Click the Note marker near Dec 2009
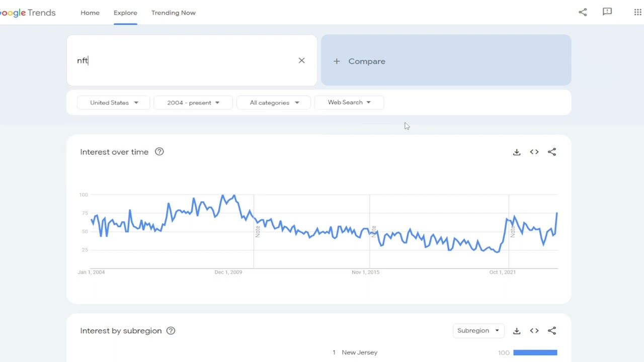Screen dimensions: 644x362 pos(258,231)
